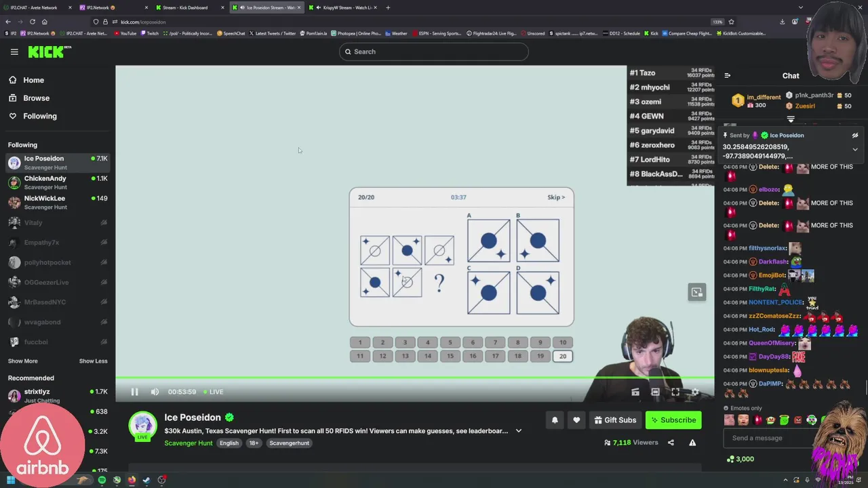Focus the Kick search field
Image resolution: width=868 pixels, height=488 pixels.
click(x=434, y=52)
